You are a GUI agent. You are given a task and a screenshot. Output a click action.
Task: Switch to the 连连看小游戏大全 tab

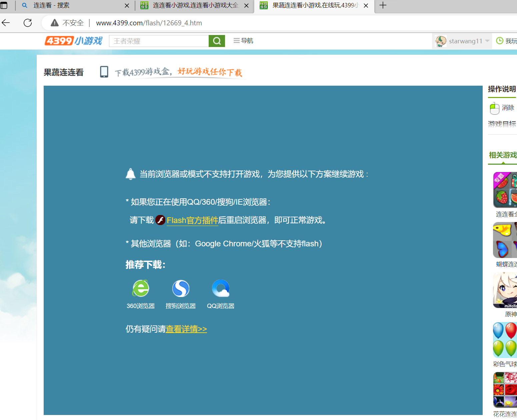(x=194, y=6)
